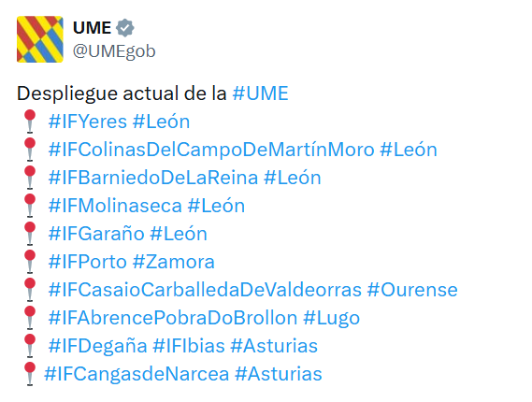The image size is (532, 402).
Task: Open the #IFGaraño hashtag
Action: tap(96, 234)
